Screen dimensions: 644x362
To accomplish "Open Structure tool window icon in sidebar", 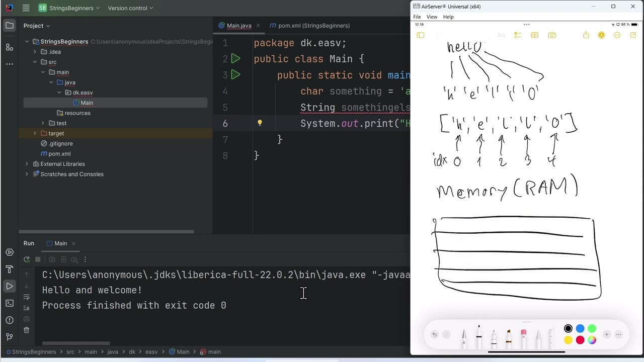I will [10, 47].
